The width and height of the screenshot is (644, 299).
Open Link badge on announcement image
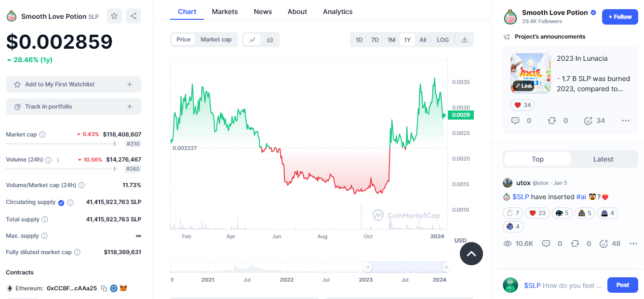click(x=523, y=85)
